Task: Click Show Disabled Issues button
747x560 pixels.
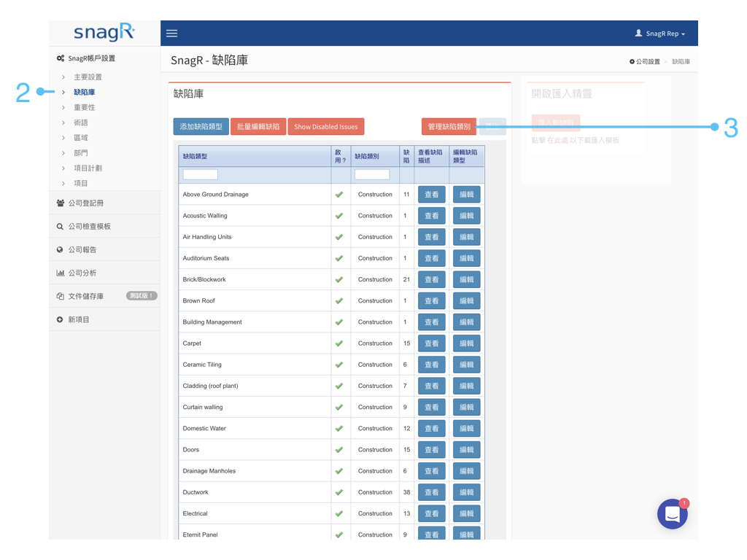Action: pyautogui.click(x=326, y=127)
